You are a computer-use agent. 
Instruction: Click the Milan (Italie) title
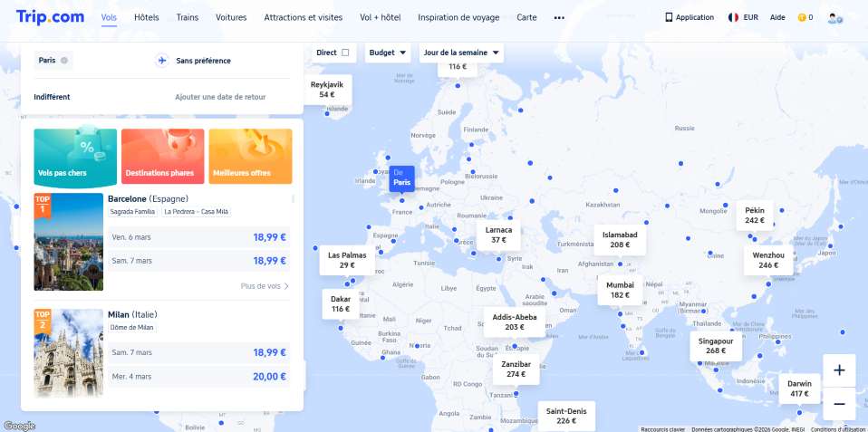coord(132,315)
